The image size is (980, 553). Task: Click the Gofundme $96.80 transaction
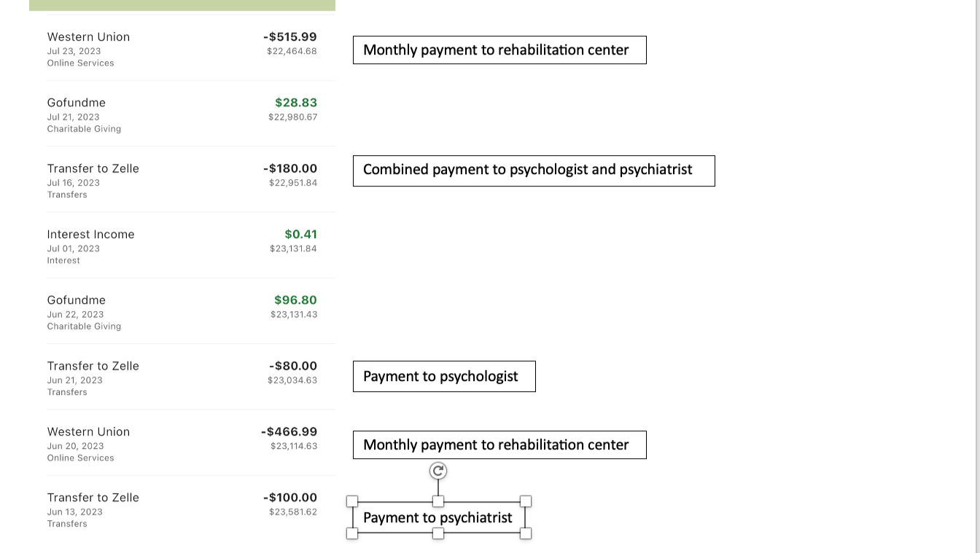pyautogui.click(x=182, y=312)
